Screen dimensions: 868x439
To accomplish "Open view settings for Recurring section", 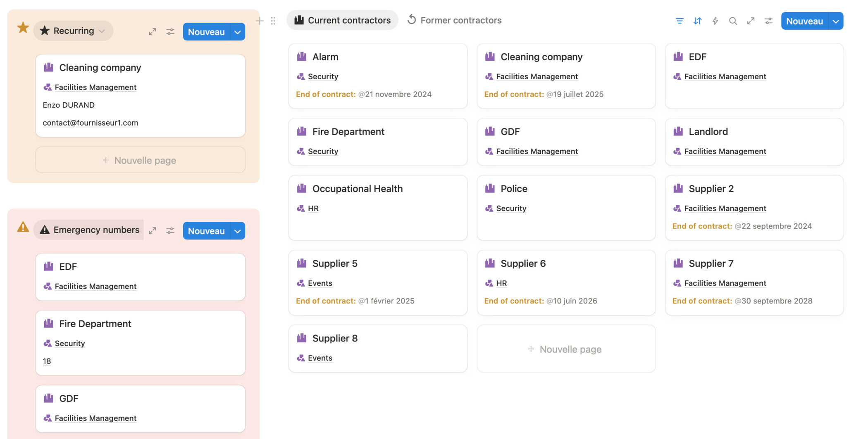I will click(170, 32).
